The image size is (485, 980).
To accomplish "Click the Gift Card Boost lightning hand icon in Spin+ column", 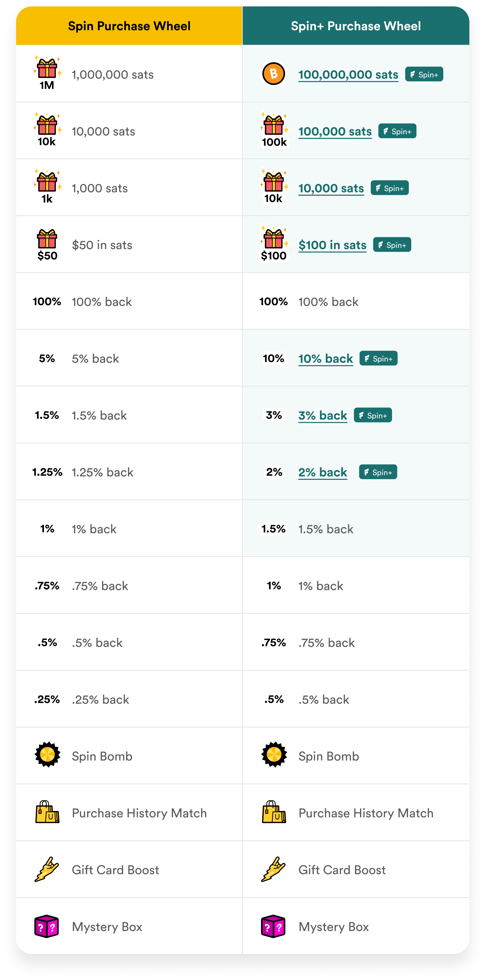I will tap(273, 869).
